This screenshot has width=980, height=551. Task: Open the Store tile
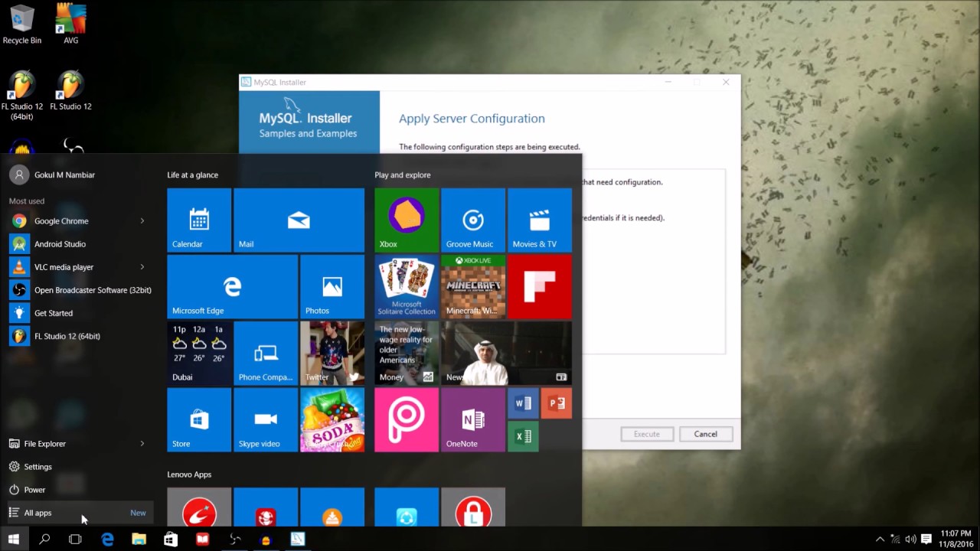199,420
